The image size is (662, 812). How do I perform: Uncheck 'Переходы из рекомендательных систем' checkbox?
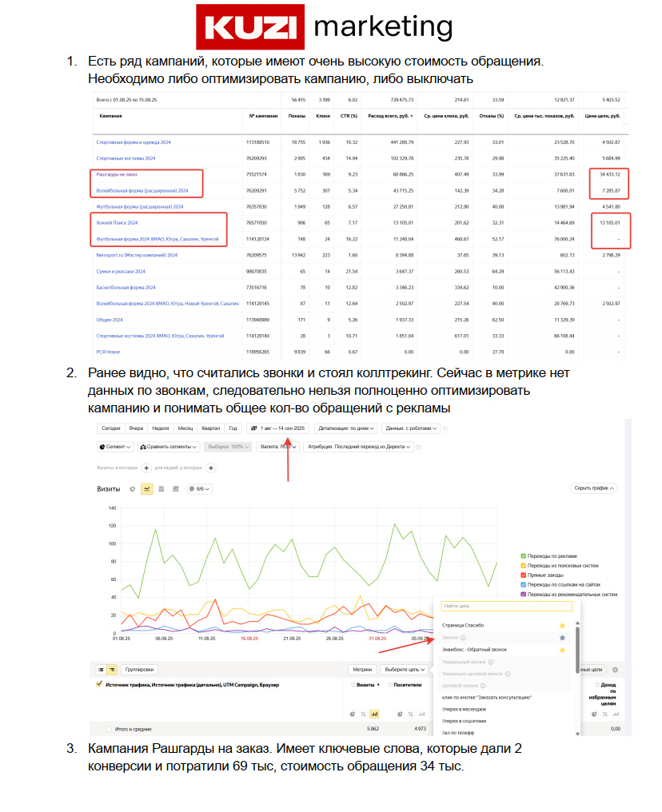[x=523, y=594]
